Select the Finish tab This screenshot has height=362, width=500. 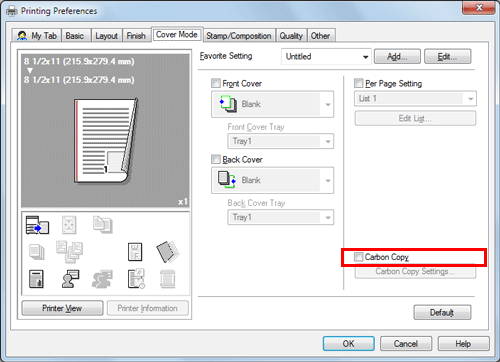coord(136,36)
